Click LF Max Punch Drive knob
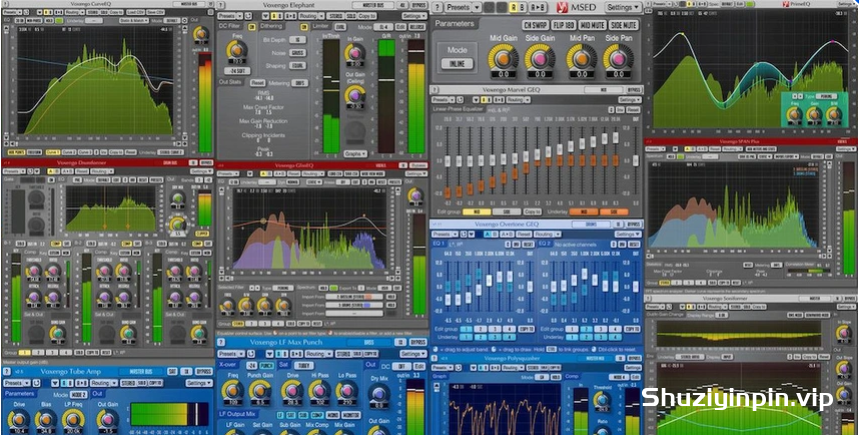Image resolution: width=859 pixels, height=436 pixels. pos(291,390)
